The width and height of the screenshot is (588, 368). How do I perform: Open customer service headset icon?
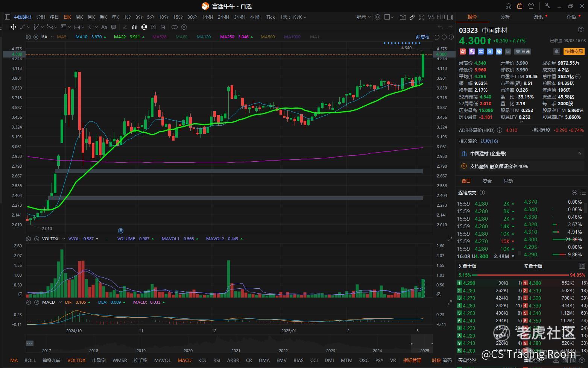point(509,6)
